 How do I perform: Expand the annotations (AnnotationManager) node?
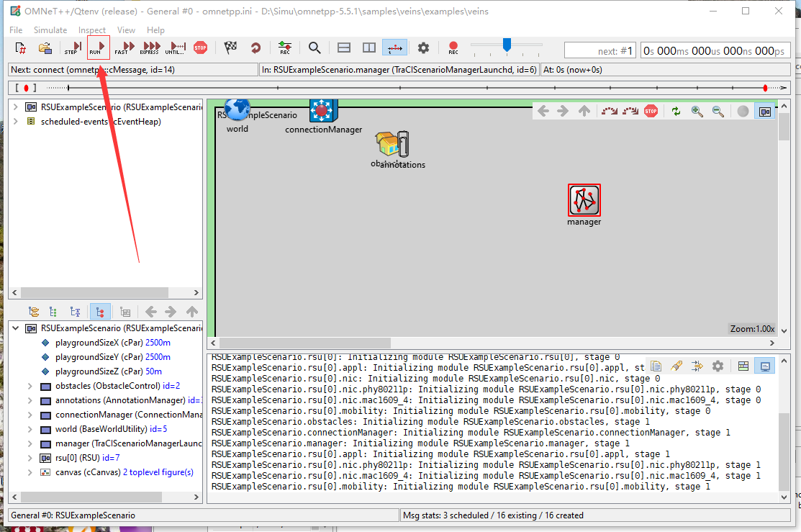tap(30, 400)
